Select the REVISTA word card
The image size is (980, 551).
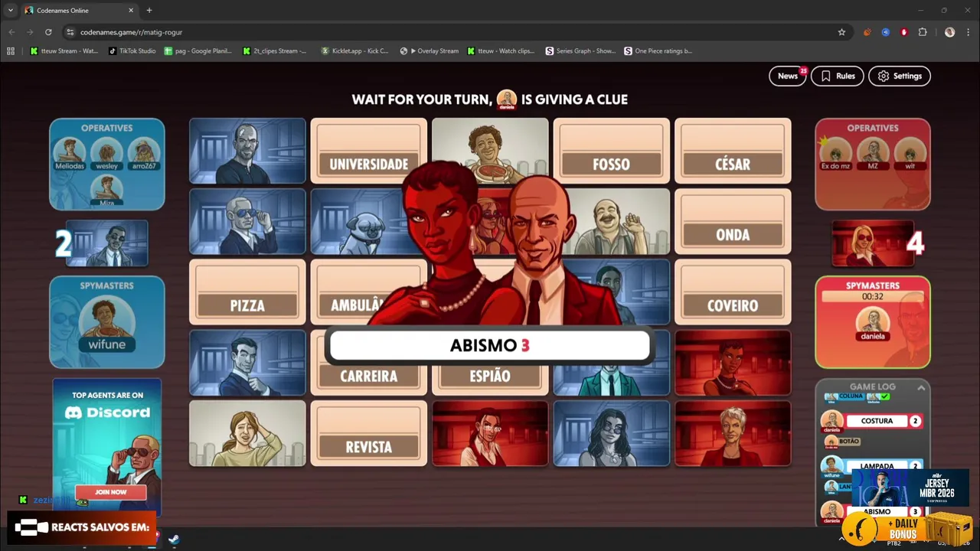click(368, 433)
